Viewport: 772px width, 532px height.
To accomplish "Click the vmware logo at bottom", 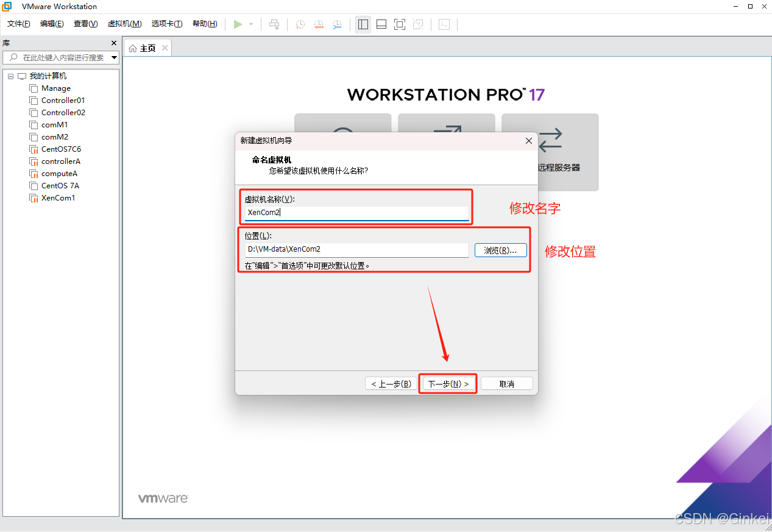I will click(163, 498).
